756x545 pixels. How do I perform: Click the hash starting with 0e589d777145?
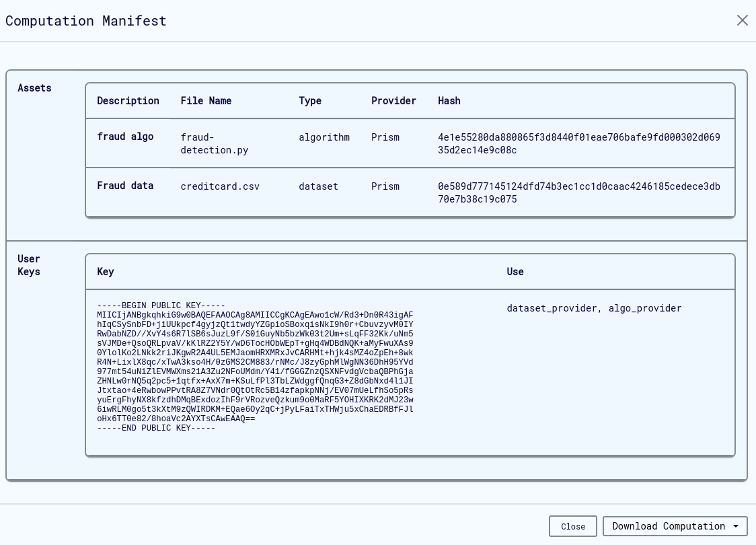click(x=578, y=193)
